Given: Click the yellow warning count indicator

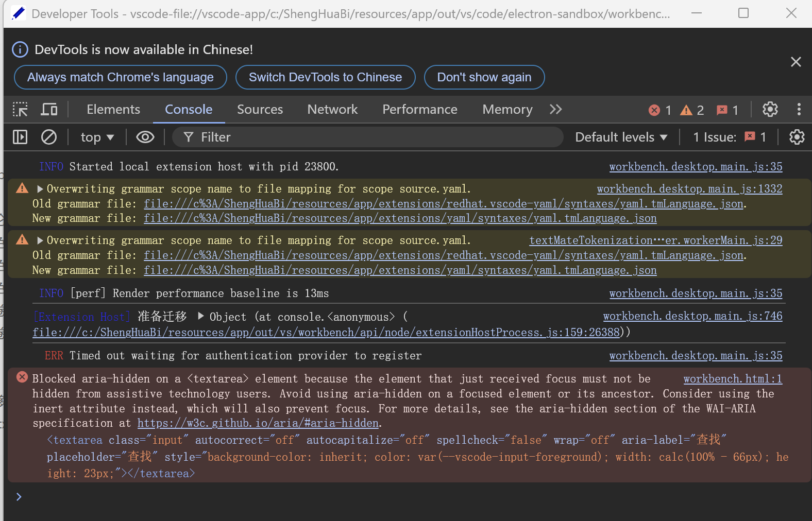Looking at the screenshot, I should (692, 110).
